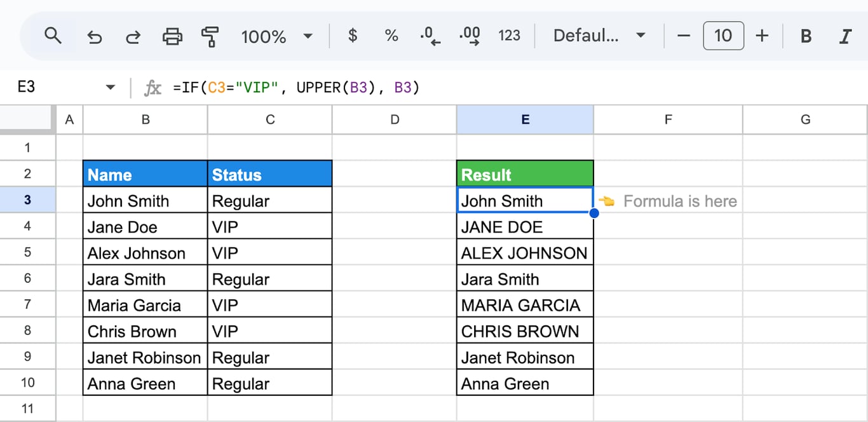This screenshot has width=868, height=422.
Task: Select row 1 header
Action: (x=27, y=147)
